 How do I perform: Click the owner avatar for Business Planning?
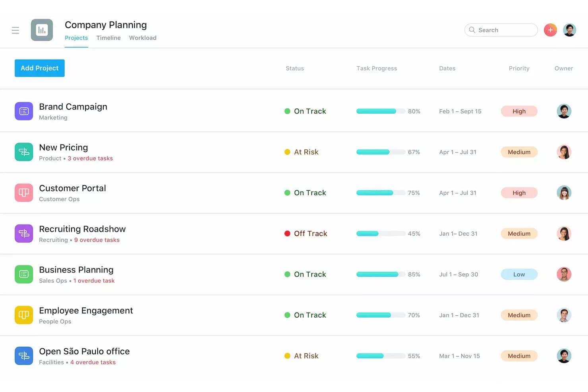coord(564,274)
